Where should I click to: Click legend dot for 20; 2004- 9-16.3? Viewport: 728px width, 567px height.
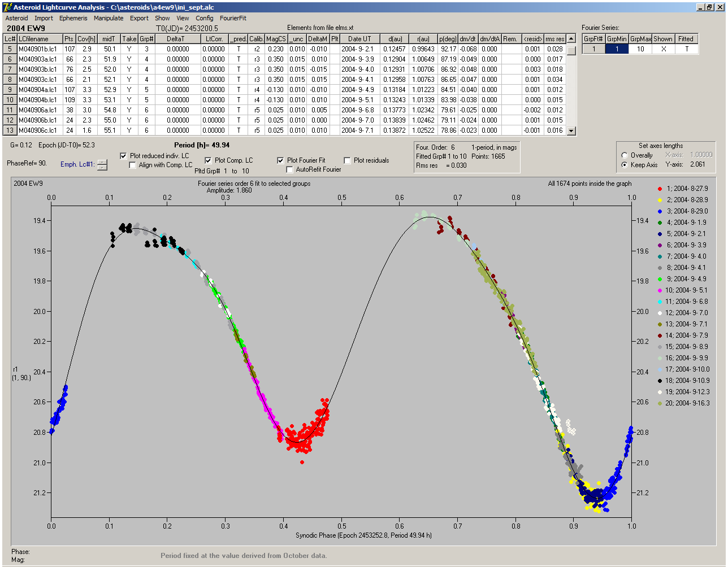pos(660,403)
